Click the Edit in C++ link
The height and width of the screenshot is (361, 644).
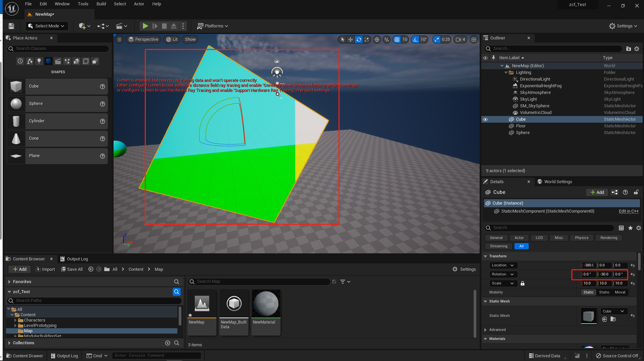click(628, 211)
